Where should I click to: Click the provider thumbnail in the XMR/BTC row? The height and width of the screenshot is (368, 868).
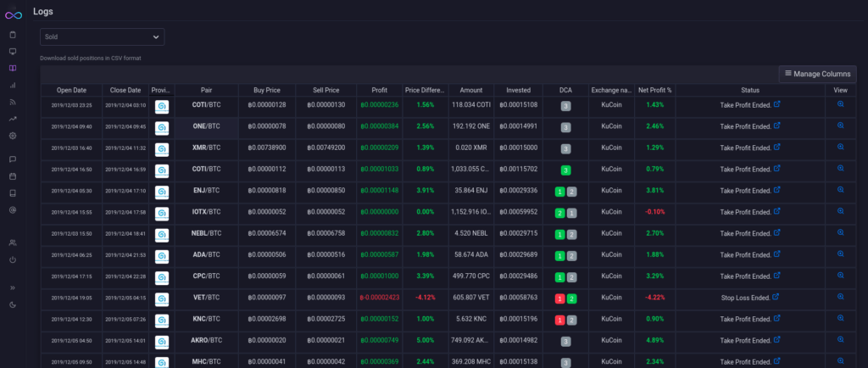(x=161, y=148)
